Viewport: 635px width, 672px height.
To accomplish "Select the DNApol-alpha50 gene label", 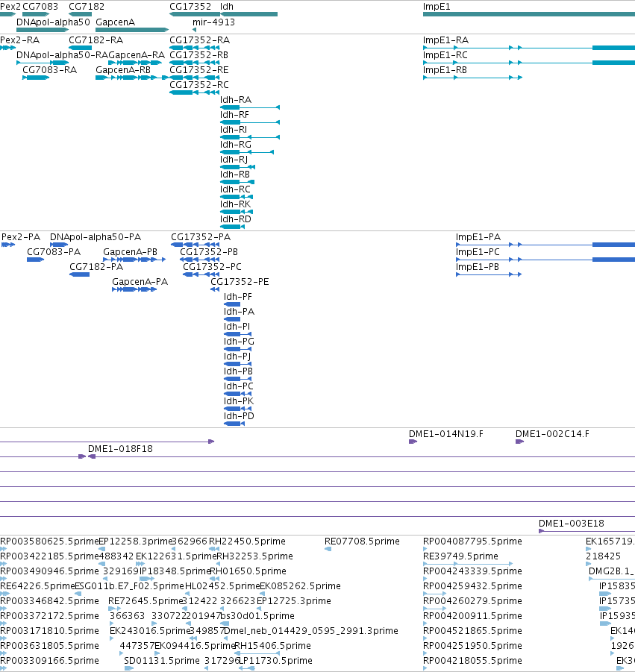I will 53,22.
